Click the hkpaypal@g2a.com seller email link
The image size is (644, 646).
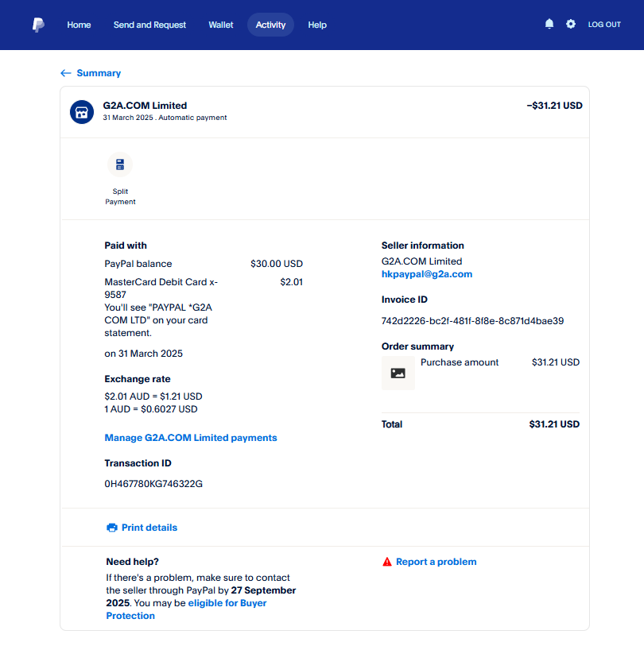coord(427,274)
